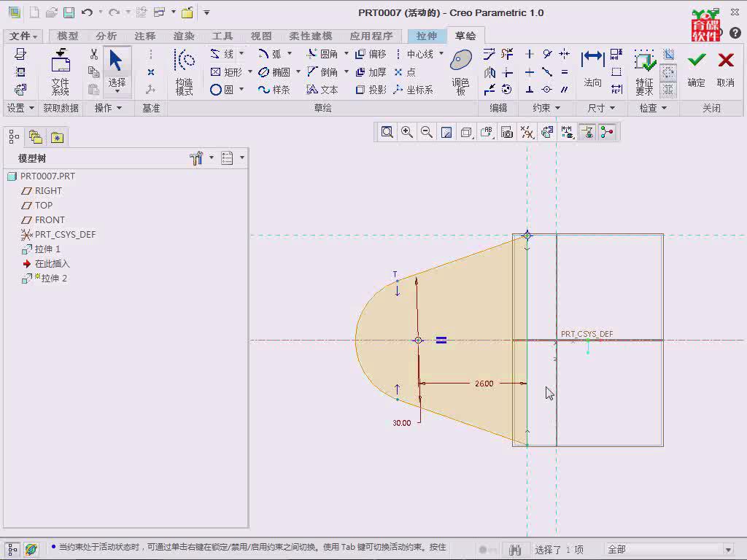Click the Sketch View orientation icon

(x=547, y=132)
